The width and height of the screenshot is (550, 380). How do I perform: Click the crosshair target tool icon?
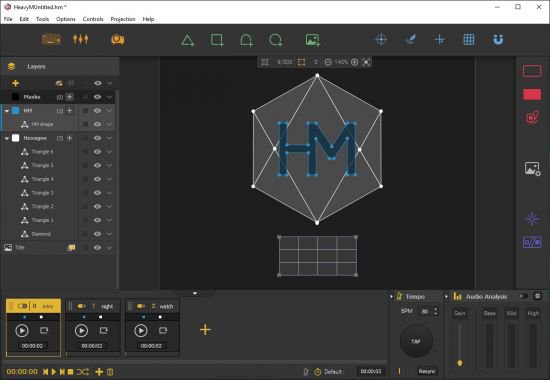(381, 39)
